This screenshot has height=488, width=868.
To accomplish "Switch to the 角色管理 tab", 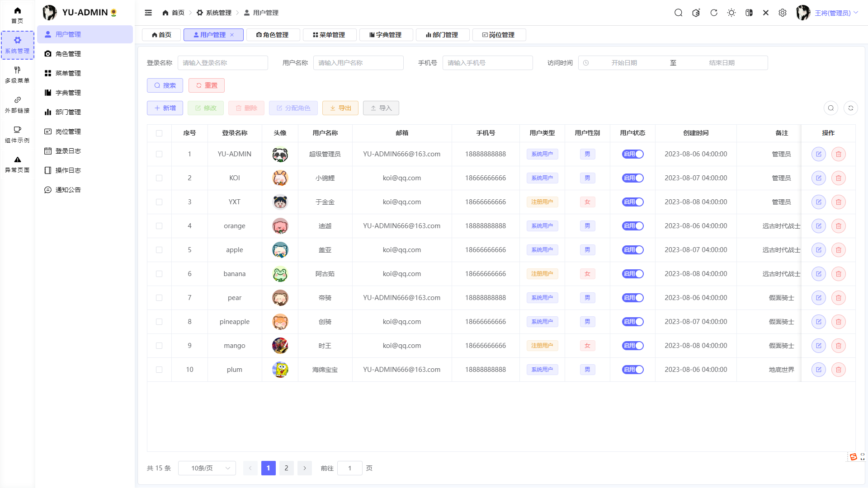I will point(273,35).
